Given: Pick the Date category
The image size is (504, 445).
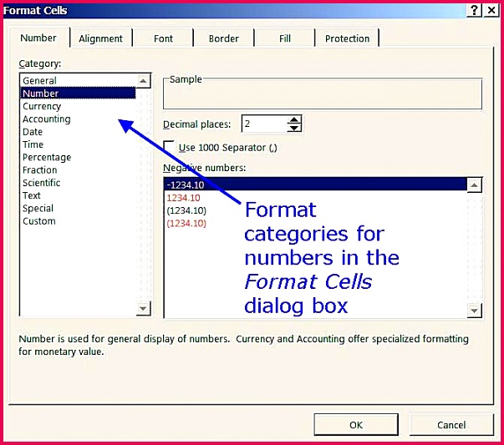Looking at the screenshot, I should (x=78, y=132).
